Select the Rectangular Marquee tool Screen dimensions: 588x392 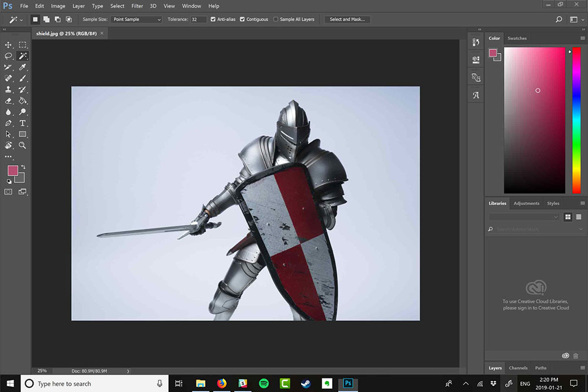22,45
